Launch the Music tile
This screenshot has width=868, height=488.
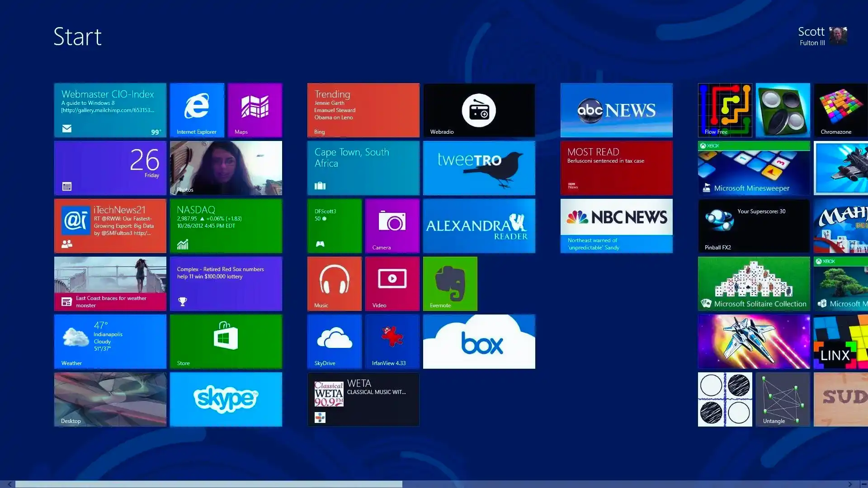click(x=335, y=284)
